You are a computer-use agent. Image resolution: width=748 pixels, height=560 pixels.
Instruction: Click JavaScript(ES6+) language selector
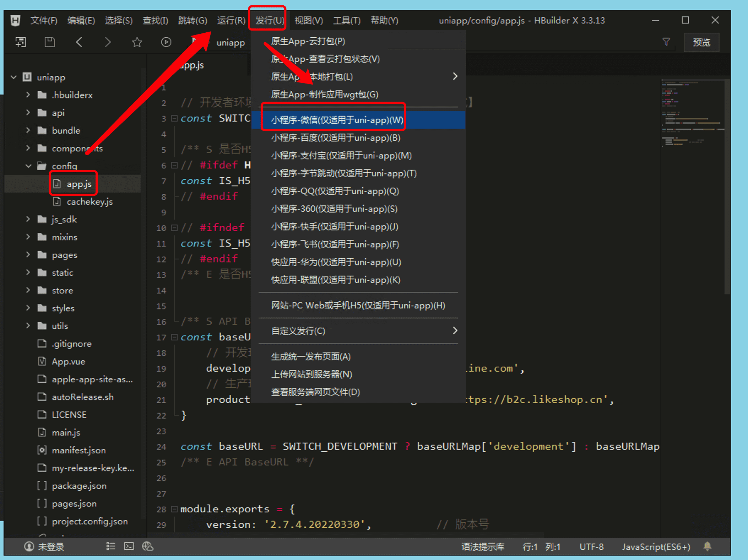point(656,546)
